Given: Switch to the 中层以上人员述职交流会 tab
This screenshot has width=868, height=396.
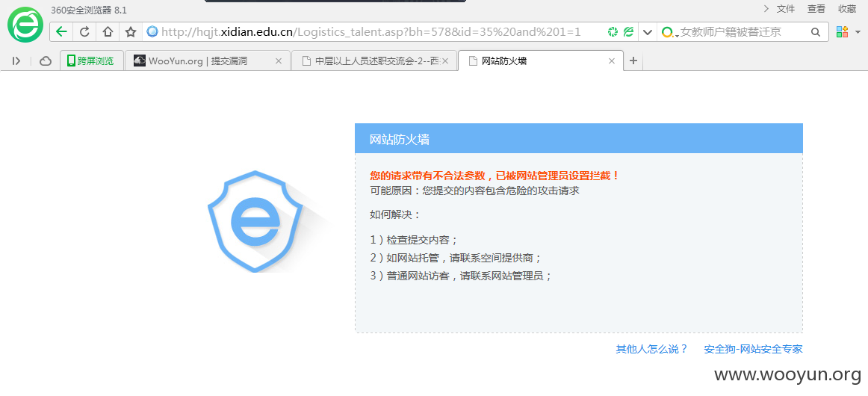Looking at the screenshot, I should pos(373,61).
